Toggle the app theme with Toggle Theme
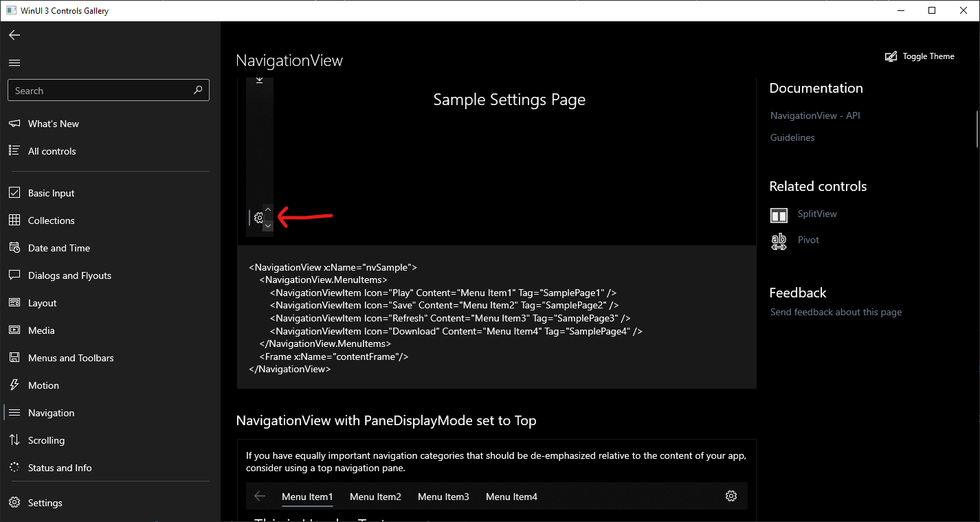 (x=920, y=56)
